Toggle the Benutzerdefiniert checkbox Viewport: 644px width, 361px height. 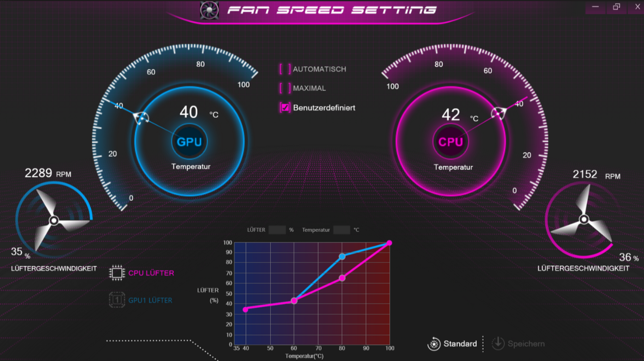tap(285, 108)
